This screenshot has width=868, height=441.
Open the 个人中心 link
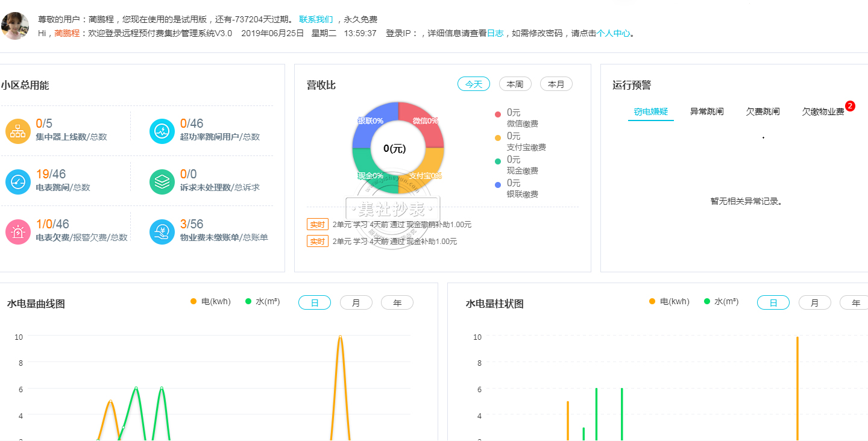pos(613,34)
